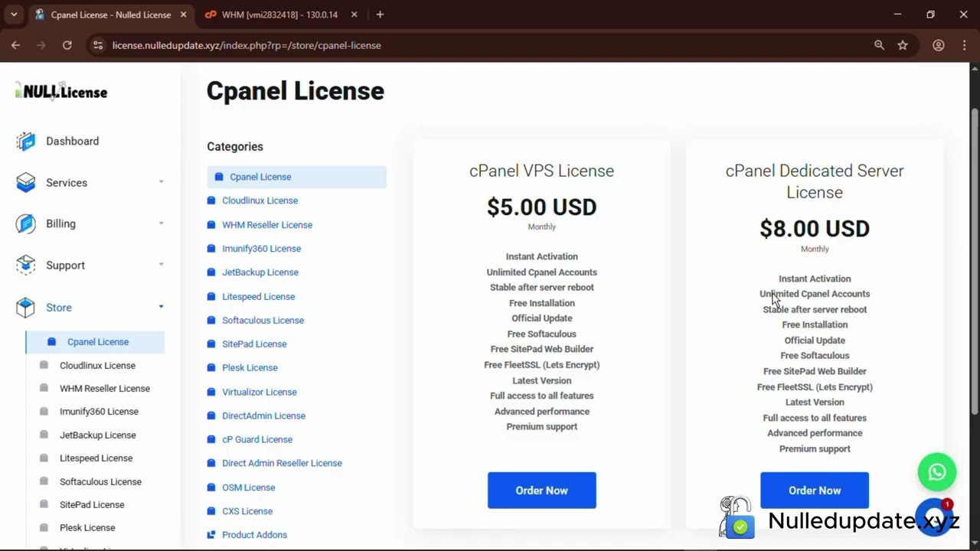Screen dimensions: 980x551
Task: Open the Chrome three-dot menu
Action: pos(964,45)
